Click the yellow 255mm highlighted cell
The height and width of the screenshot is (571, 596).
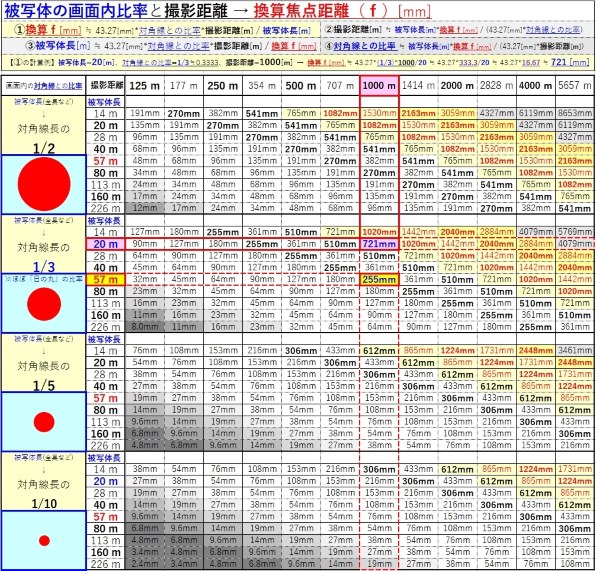[x=379, y=279]
